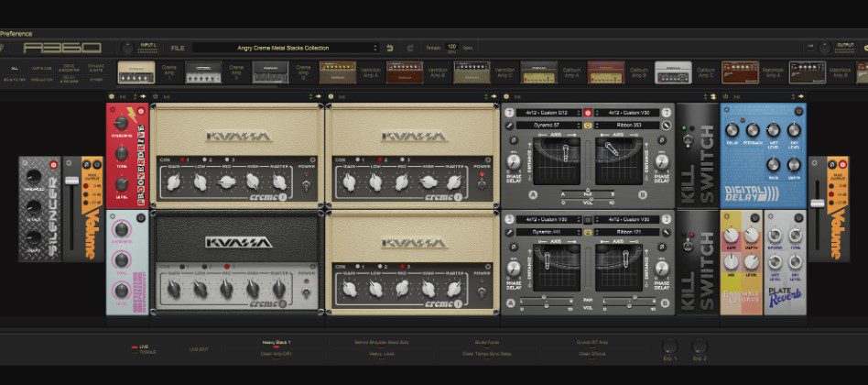868x385 pixels.
Task: Open Dynamic 57 mic dropdown
Action: (549, 126)
